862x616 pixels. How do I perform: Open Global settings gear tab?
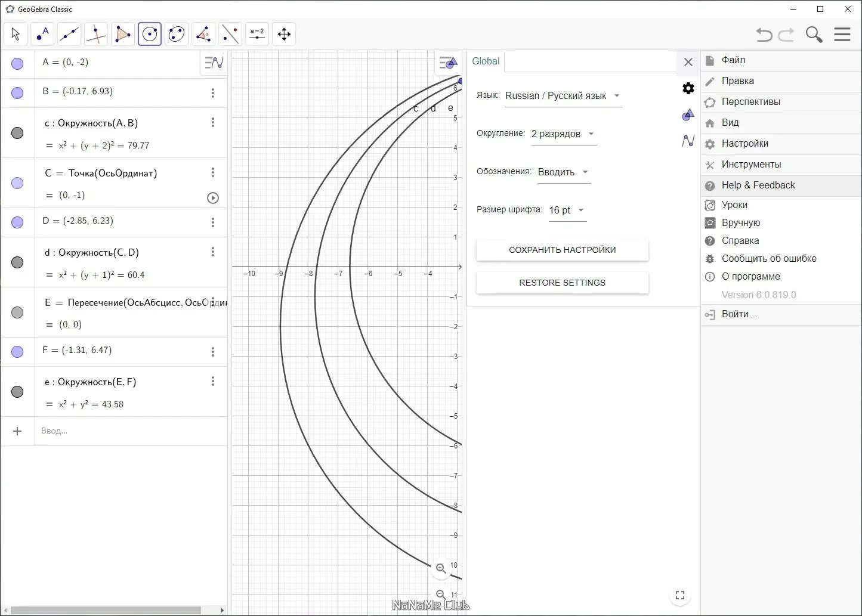[688, 88]
